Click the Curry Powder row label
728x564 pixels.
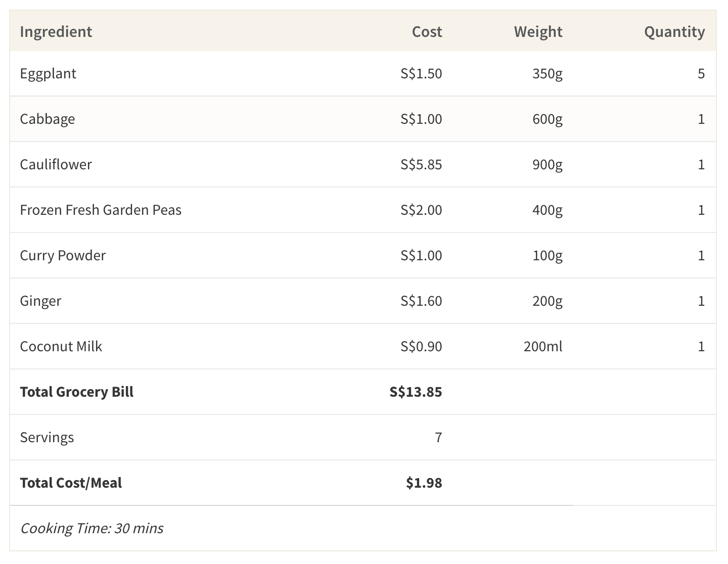point(63,256)
